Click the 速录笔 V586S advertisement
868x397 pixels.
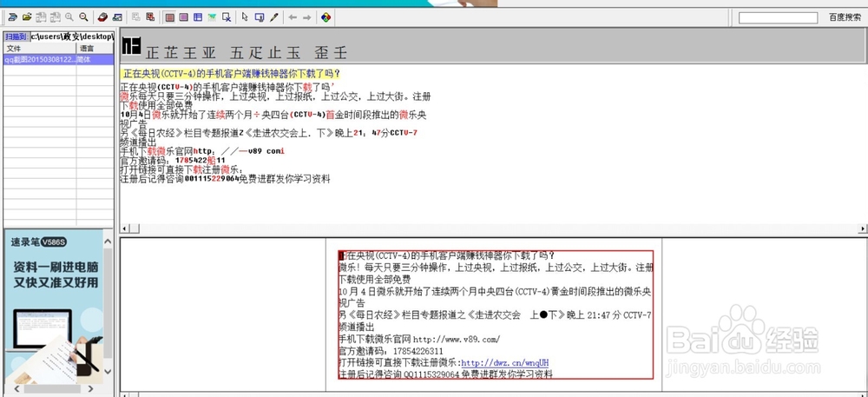click(x=54, y=306)
